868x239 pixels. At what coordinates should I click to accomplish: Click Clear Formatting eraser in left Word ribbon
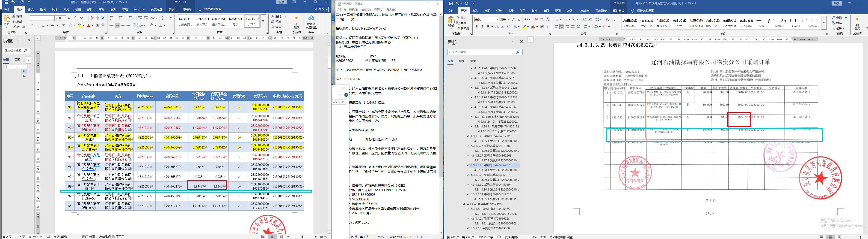click(92, 18)
